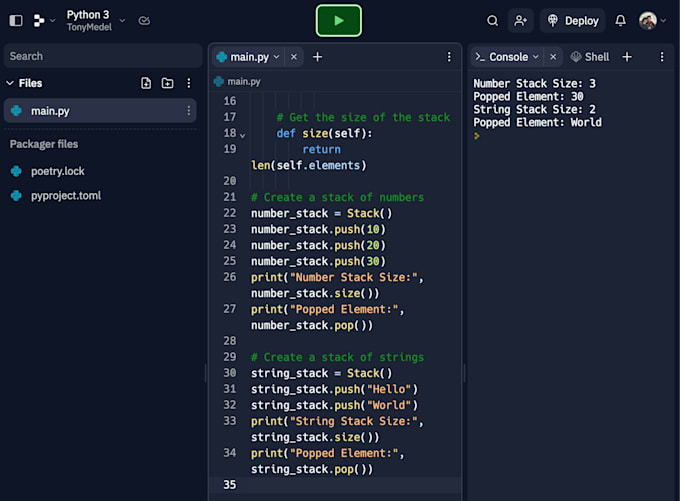The width and height of the screenshot is (680, 501).
Task: Add a new console pane tab
Action: (627, 57)
